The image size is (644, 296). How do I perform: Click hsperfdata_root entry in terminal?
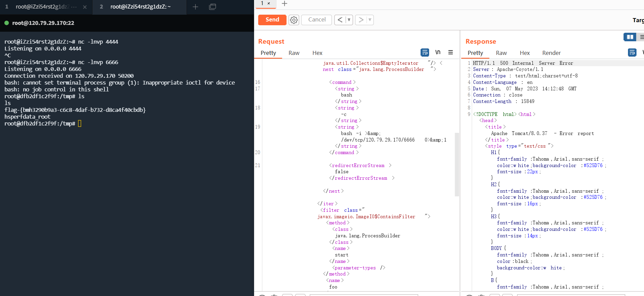[27, 117]
